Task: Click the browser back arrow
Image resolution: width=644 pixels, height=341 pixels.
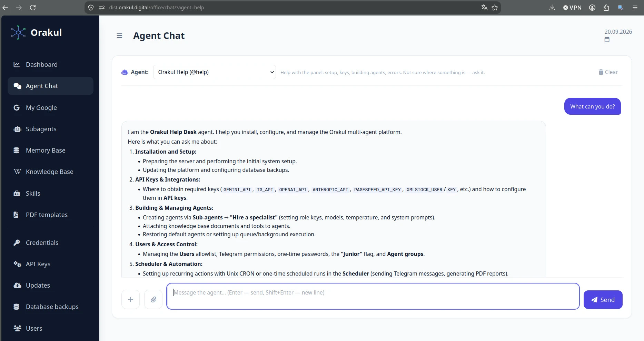Action: 5,8
